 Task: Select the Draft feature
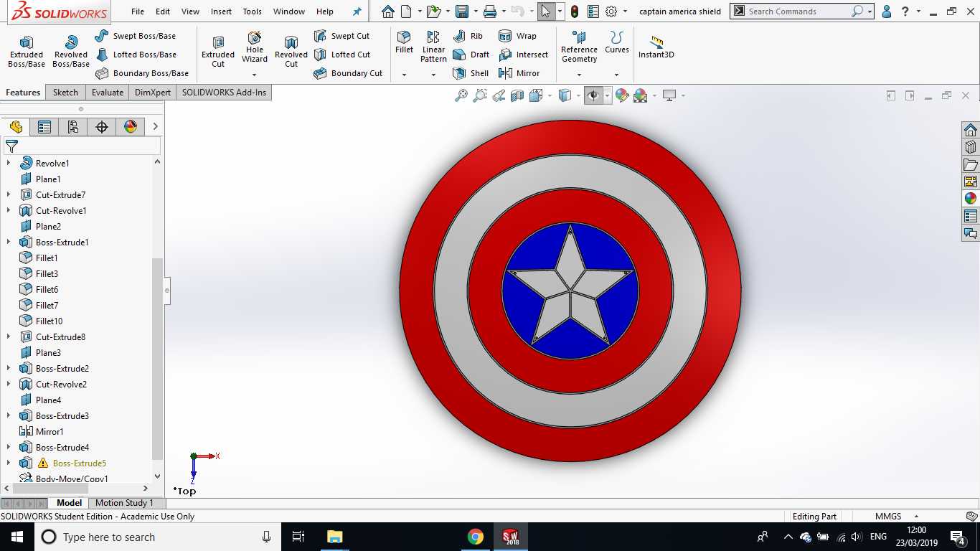471,55
